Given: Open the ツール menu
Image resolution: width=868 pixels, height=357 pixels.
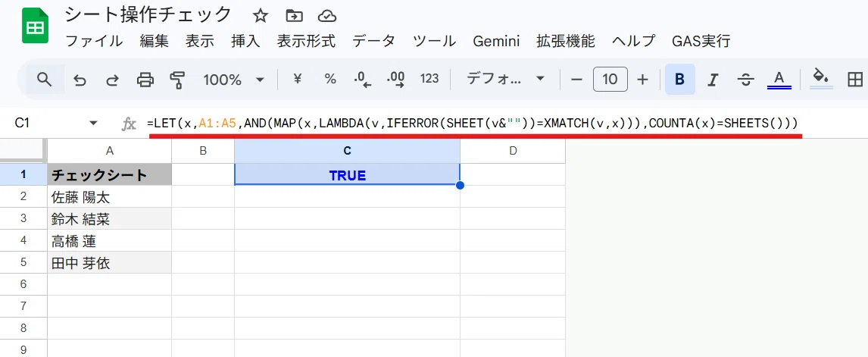Looking at the screenshot, I should pyautogui.click(x=435, y=41).
